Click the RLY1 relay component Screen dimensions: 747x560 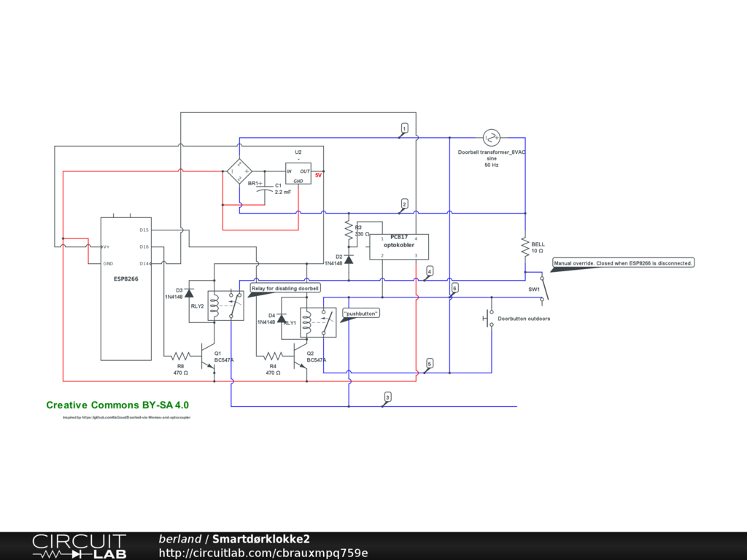(319, 324)
